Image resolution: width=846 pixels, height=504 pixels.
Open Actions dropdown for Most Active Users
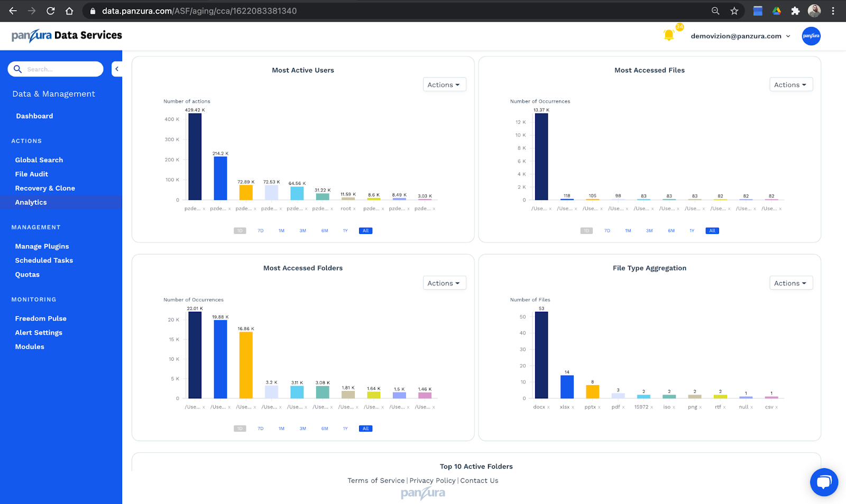click(x=444, y=85)
